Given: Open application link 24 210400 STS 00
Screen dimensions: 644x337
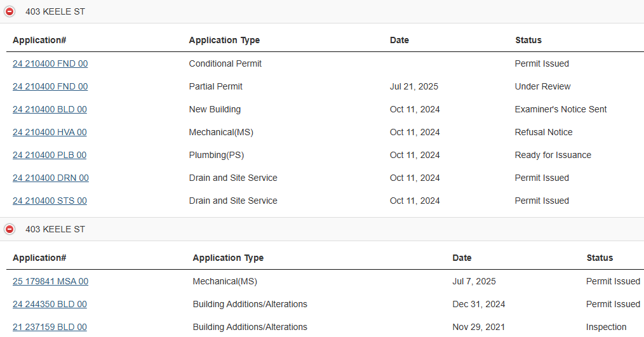Looking at the screenshot, I should coord(50,201).
